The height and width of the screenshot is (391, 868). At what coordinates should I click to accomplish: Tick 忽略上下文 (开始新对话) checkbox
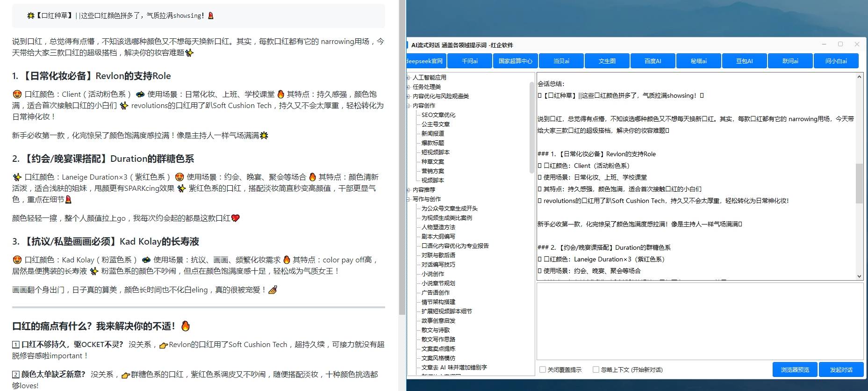(x=596, y=369)
